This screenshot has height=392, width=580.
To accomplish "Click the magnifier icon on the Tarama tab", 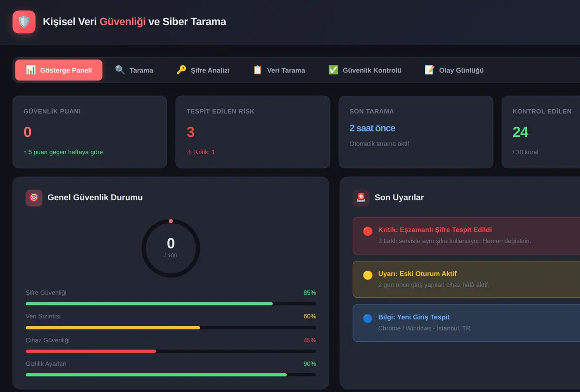I will pyautogui.click(x=120, y=70).
